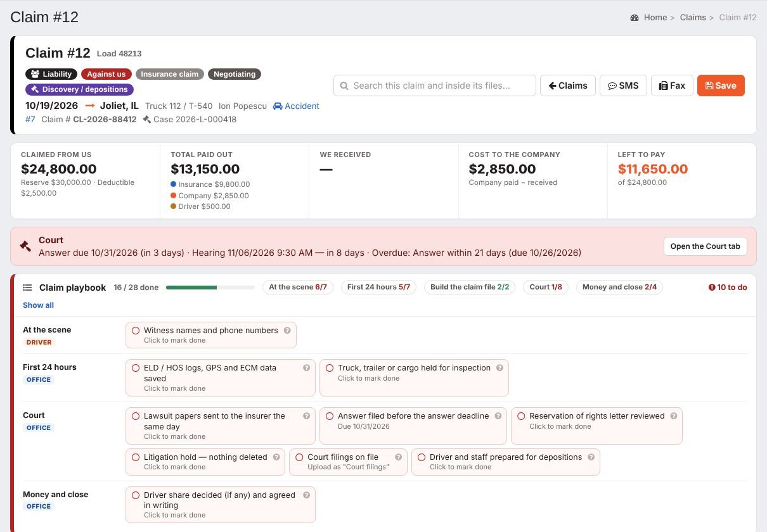Open help icon for Lawsuit papers sent to insurer

click(x=306, y=416)
